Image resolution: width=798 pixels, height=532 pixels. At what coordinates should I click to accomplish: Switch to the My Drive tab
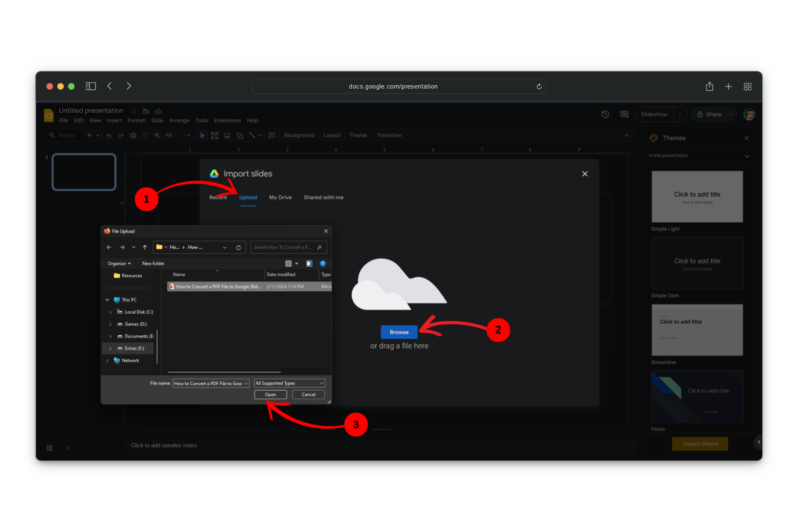[x=280, y=197]
